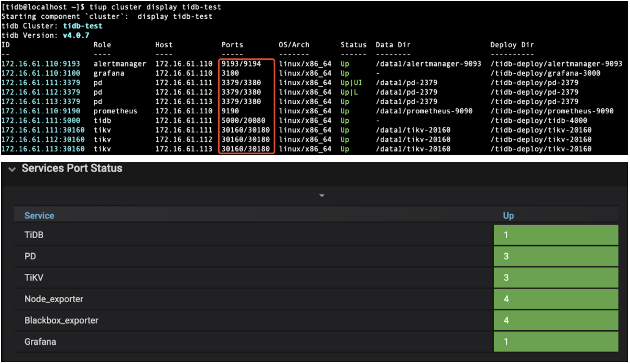
Task: Click the Up|L status text
Action: 349,92
